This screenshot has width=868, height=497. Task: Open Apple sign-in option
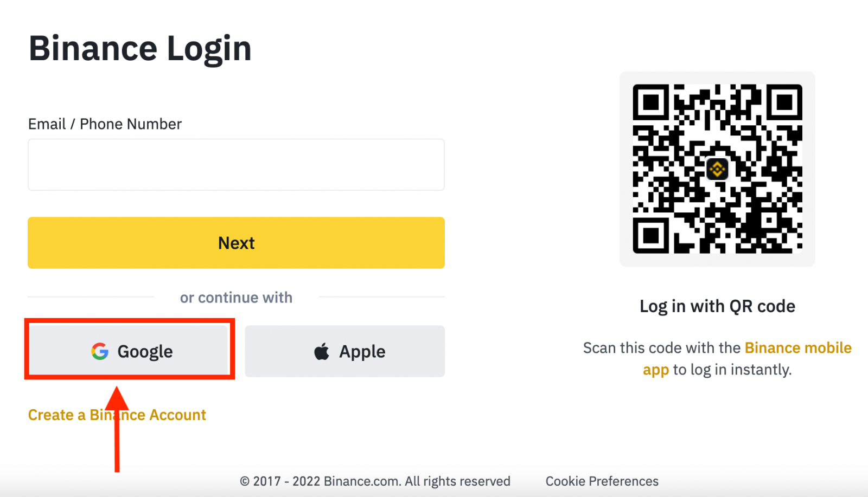344,351
